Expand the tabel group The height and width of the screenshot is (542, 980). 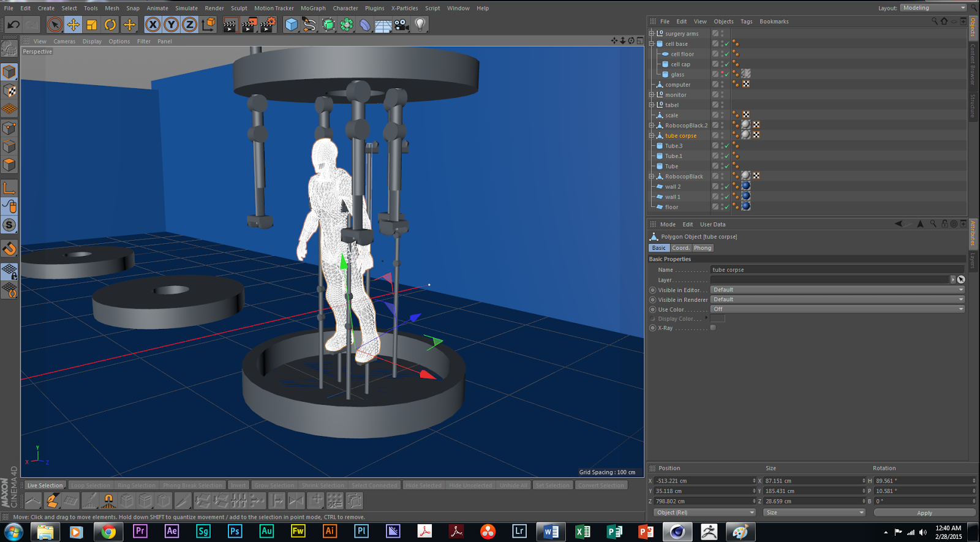point(652,105)
